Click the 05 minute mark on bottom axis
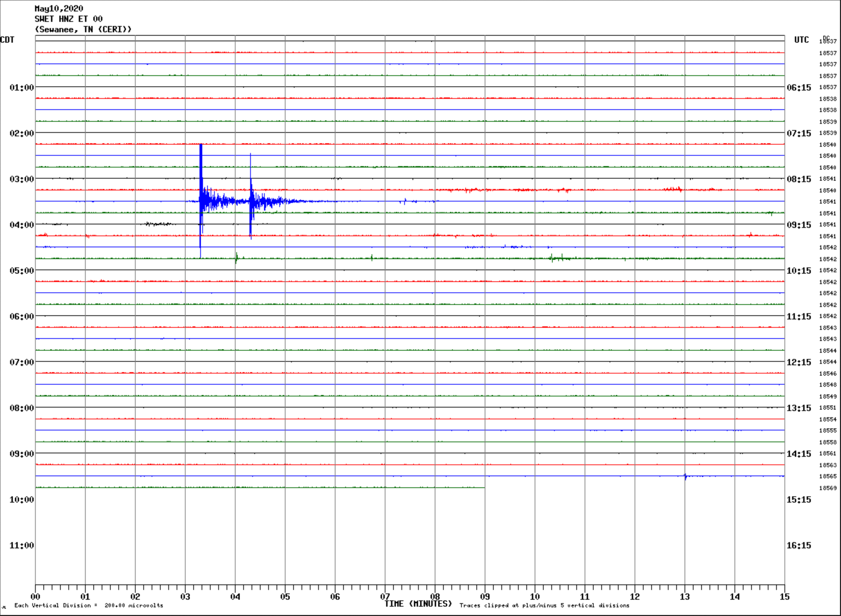841x616 pixels. (x=285, y=597)
